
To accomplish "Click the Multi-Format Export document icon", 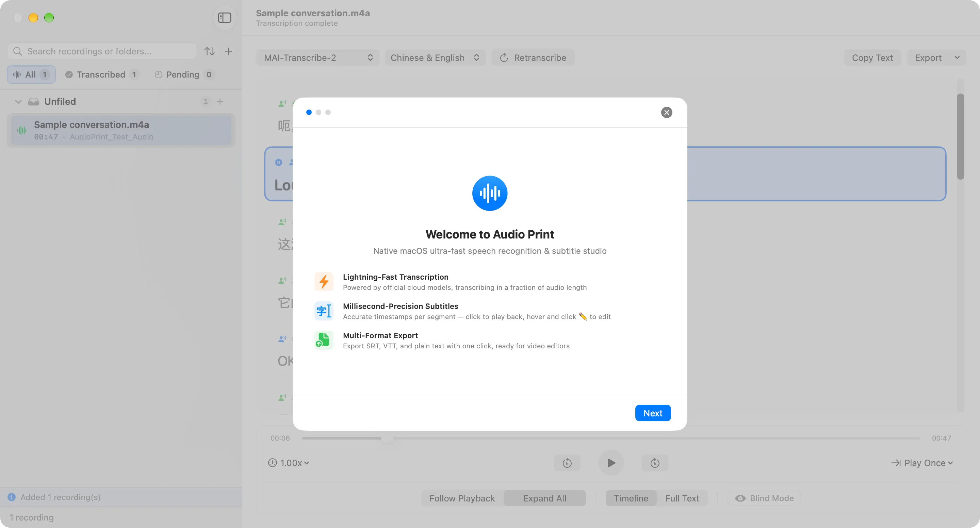I will (324, 340).
